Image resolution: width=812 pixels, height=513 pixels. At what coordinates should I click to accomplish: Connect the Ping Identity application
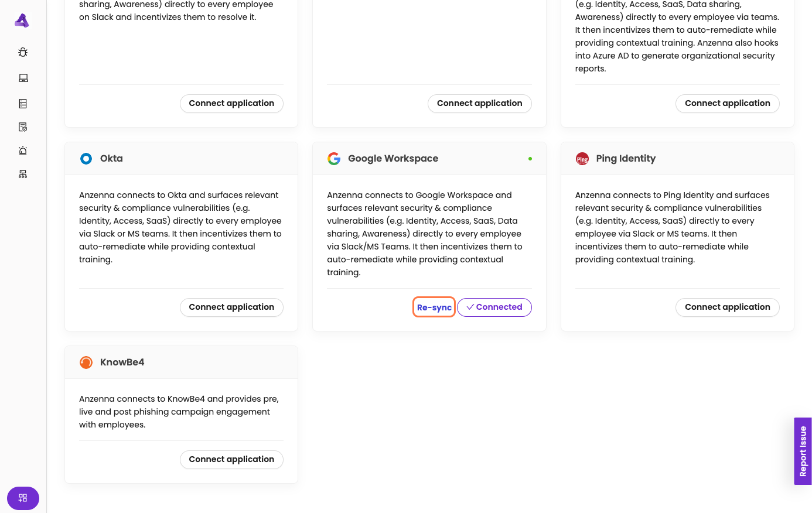pos(727,307)
